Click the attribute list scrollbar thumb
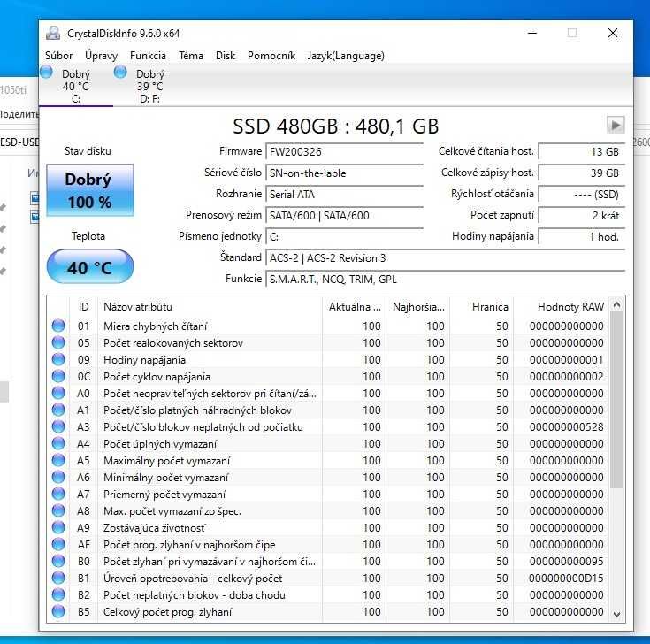The height and width of the screenshot is (644, 650). (x=617, y=400)
